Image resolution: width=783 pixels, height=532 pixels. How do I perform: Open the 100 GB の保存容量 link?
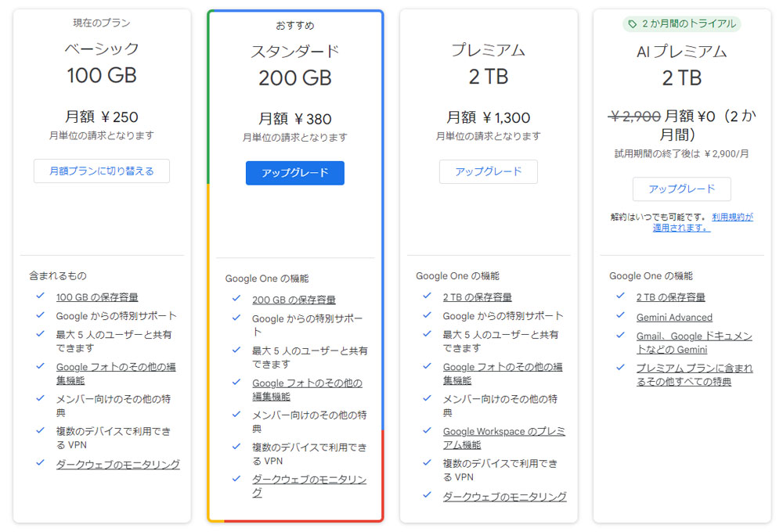pos(97,297)
